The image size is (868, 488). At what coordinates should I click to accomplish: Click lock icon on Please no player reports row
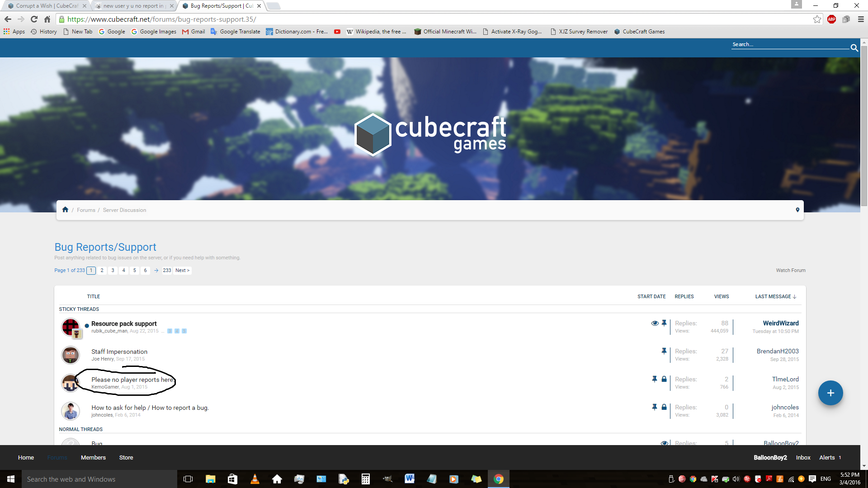point(664,379)
